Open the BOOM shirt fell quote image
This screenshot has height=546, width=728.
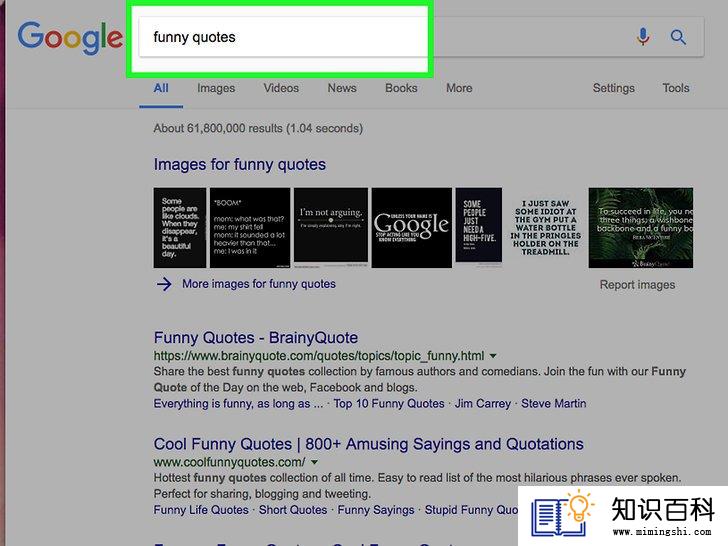pyautogui.click(x=250, y=228)
